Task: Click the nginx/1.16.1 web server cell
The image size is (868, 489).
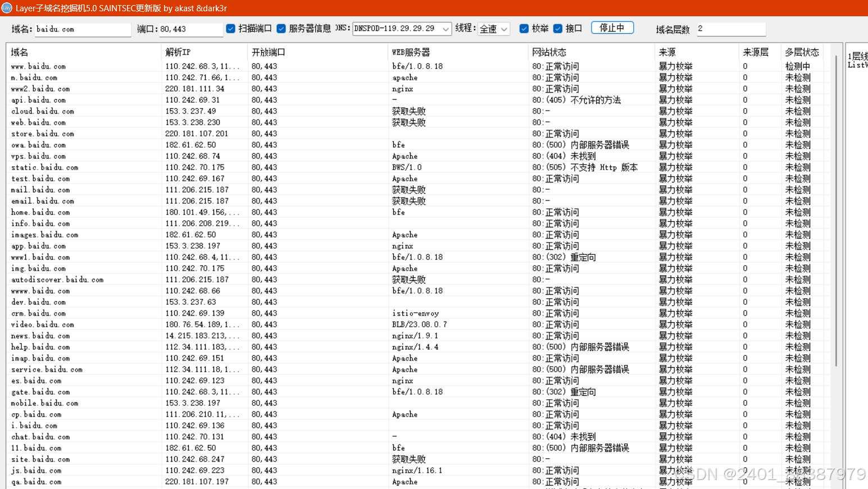Action: (x=417, y=470)
